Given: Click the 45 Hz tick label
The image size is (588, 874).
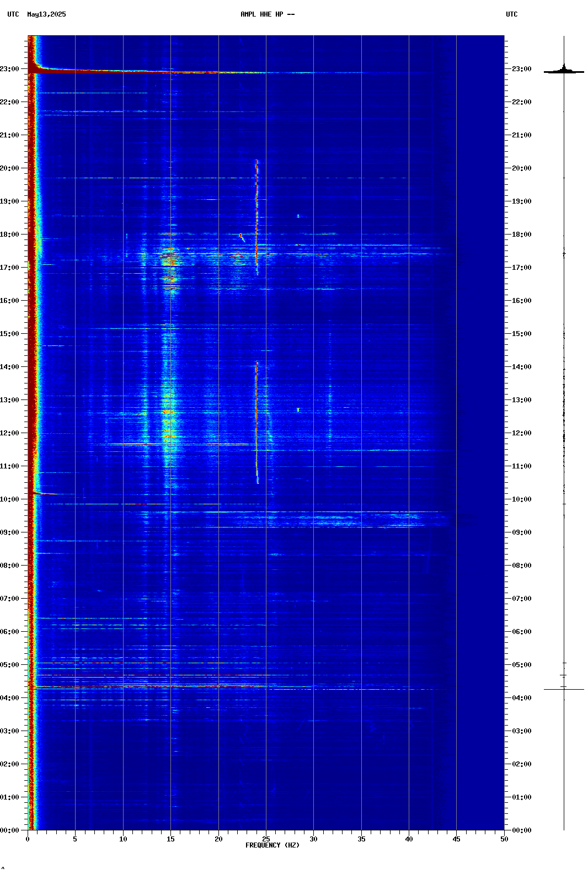Looking at the screenshot, I should click(456, 839).
